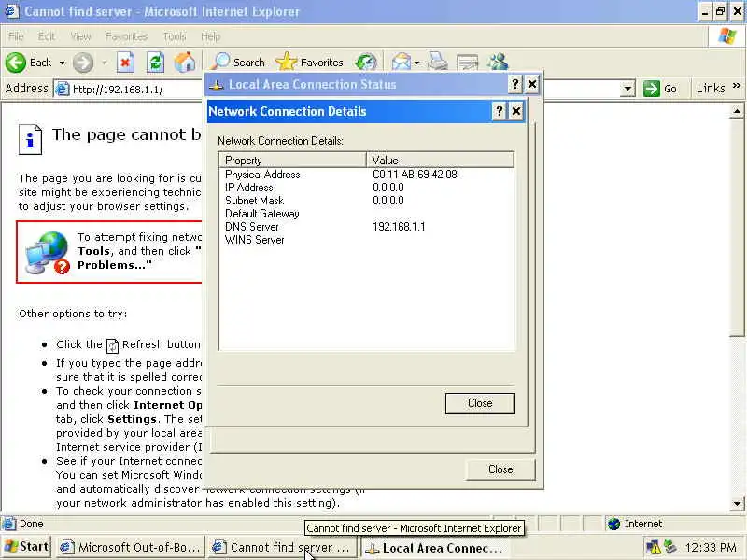Open browsing History icon
This screenshot has height=560, width=747.
coord(366,63)
